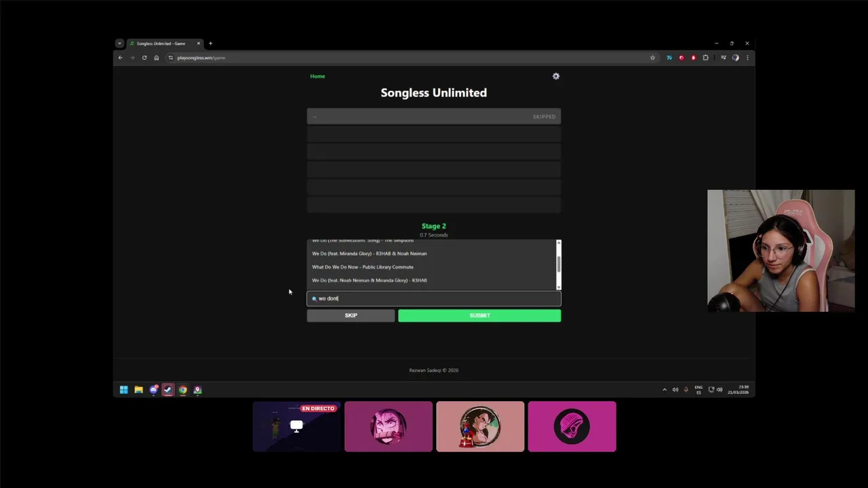Show hidden system tray icons

tap(665, 390)
